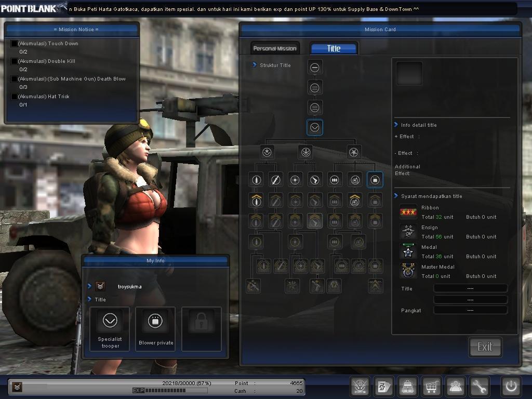Toggle the Hat Trick mission checkbox
The width and height of the screenshot is (532, 399).
[x=14, y=96]
